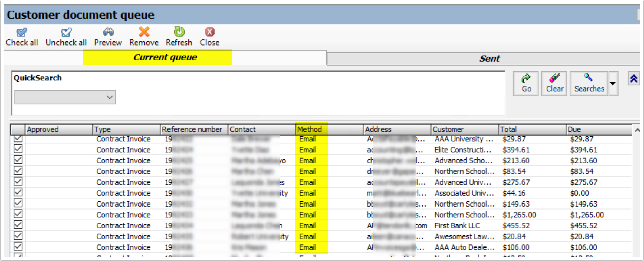The width and height of the screenshot is (644, 261).
Task: Click the Check all icon
Action: coord(22,33)
